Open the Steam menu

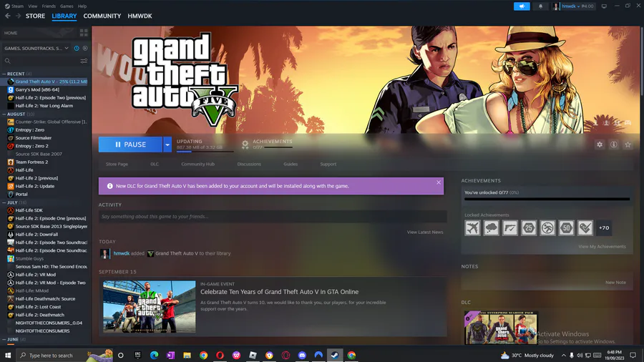click(x=14, y=6)
